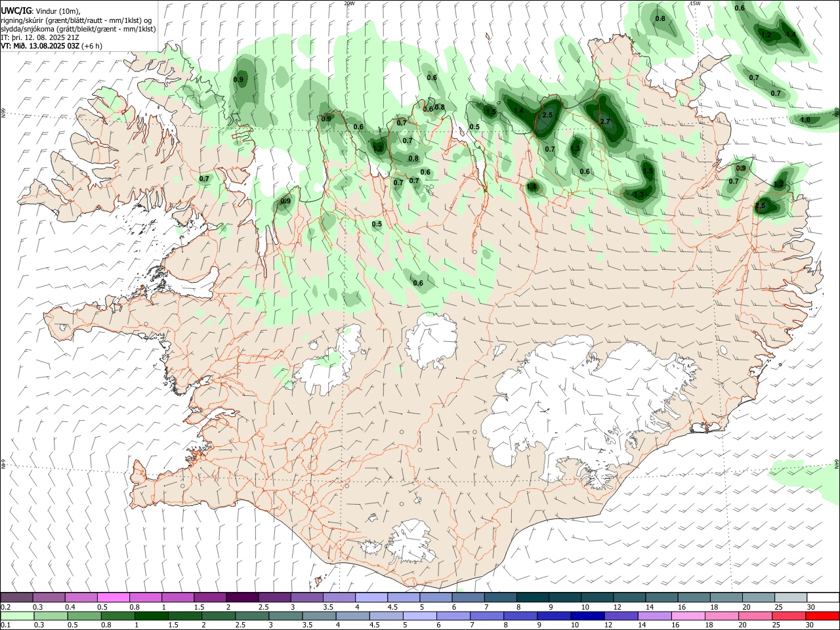Pick the bright red swatch in rain legend
This screenshot has height=630, width=840.
click(x=822, y=616)
